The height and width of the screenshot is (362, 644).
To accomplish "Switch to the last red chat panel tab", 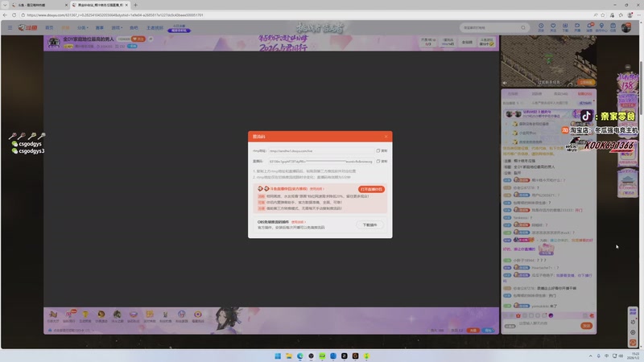I will (584, 94).
